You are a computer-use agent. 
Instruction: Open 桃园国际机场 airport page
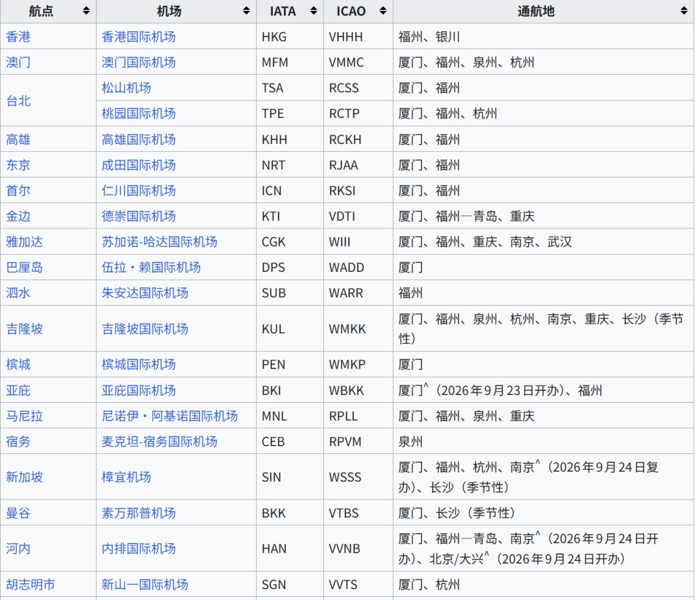[x=139, y=114]
